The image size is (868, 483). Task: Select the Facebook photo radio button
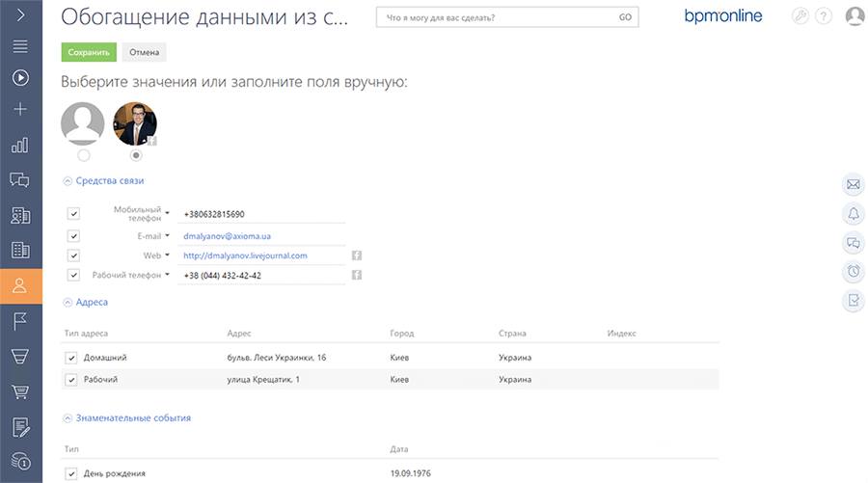tap(136, 155)
